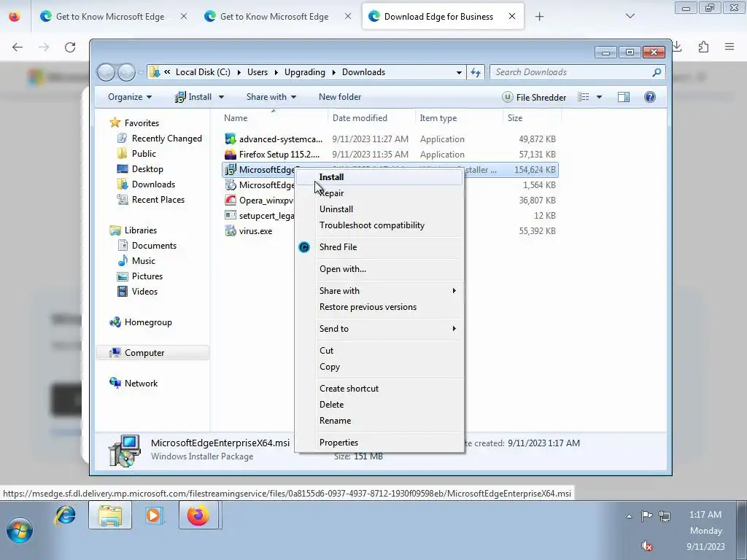Sort by the Size column header
Viewport: 747px width, 560px height.
[x=514, y=118]
